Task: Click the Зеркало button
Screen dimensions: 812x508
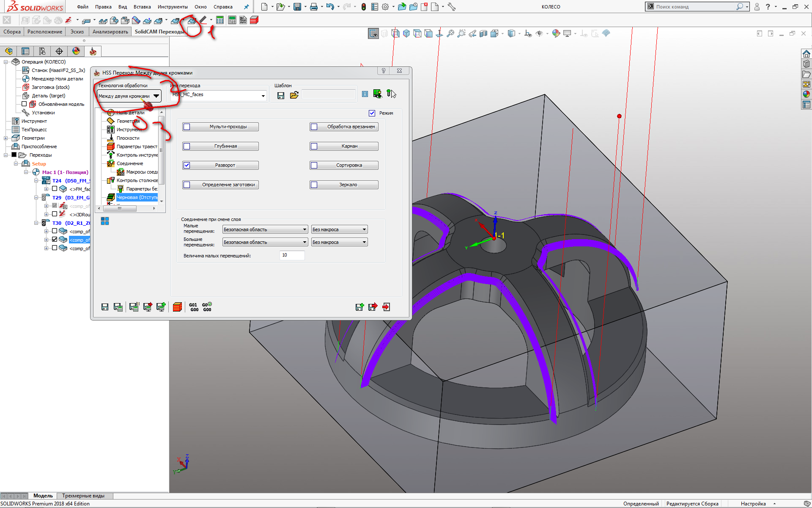Action: pos(348,185)
